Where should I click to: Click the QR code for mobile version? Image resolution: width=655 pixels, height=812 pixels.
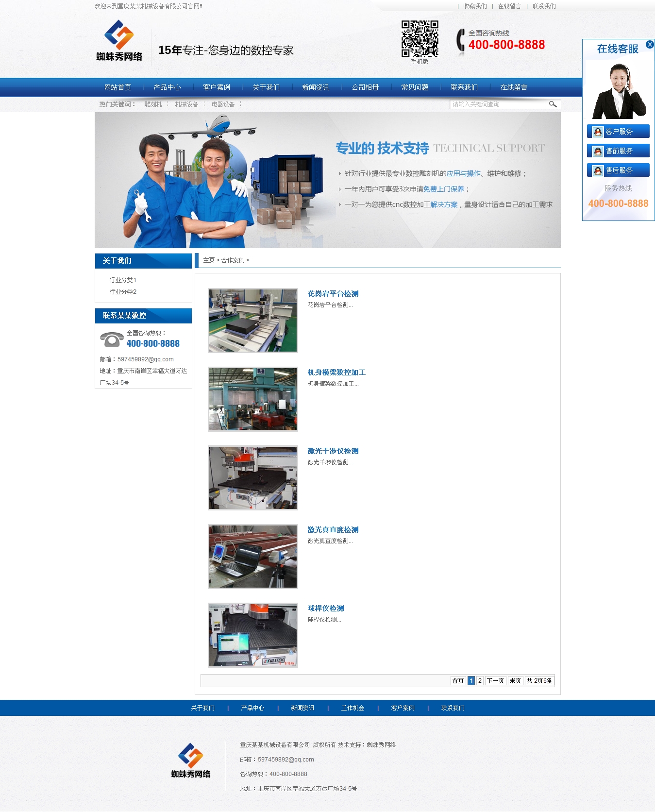pos(420,39)
